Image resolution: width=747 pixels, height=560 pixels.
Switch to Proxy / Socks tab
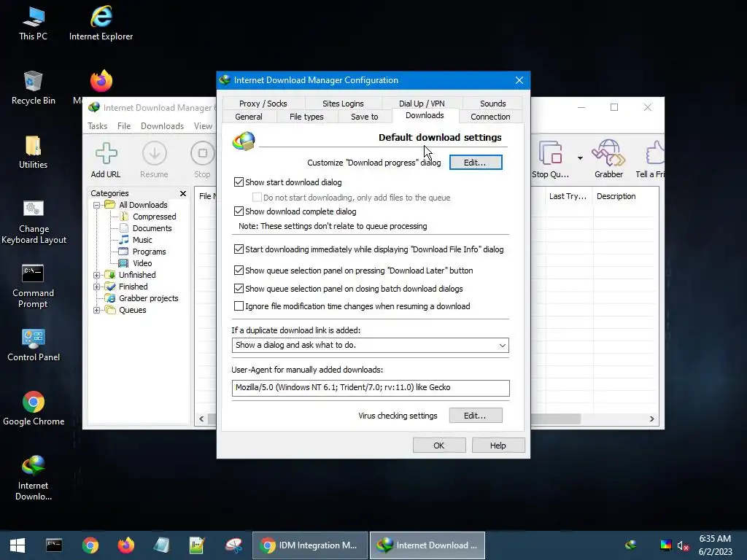pos(263,104)
